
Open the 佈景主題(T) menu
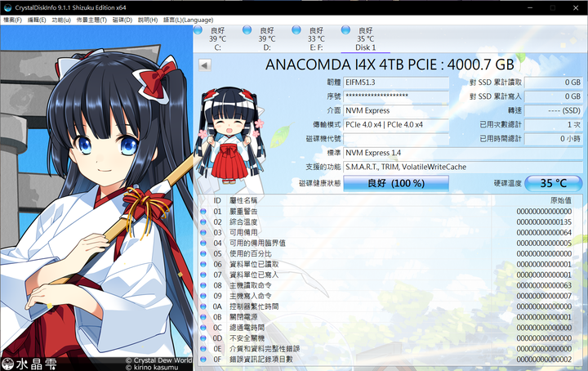91,20
